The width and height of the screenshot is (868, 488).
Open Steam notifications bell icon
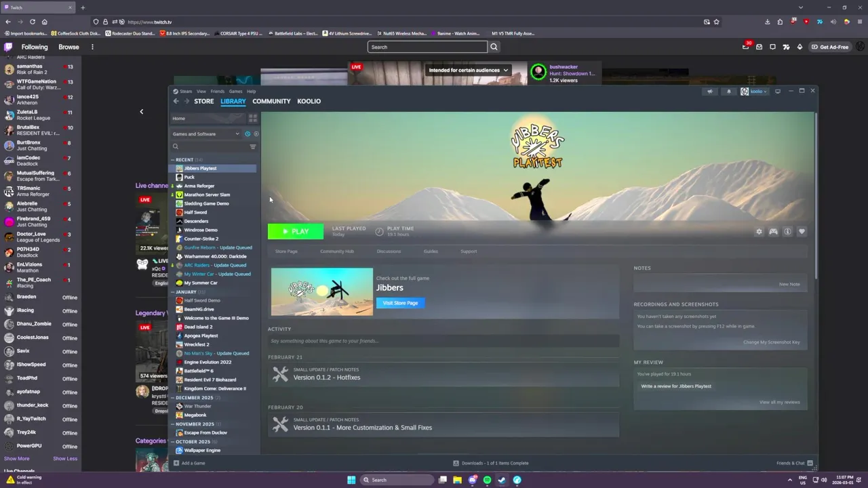[729, 91]
